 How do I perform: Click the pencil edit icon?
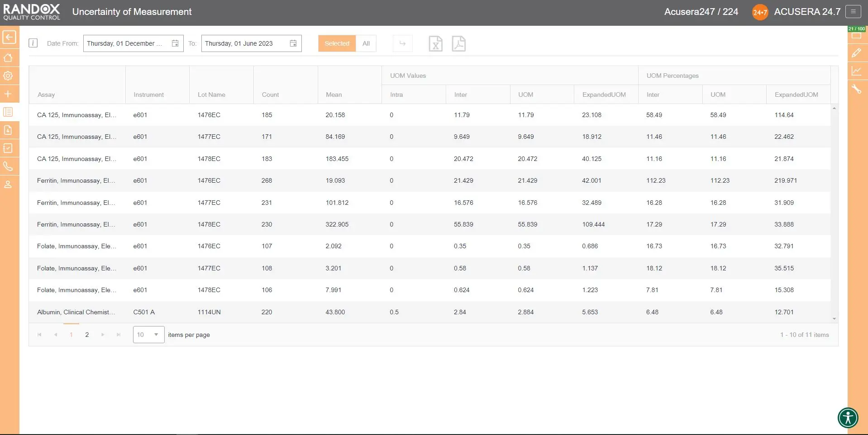pyautogui.click(x=856, y=53)
